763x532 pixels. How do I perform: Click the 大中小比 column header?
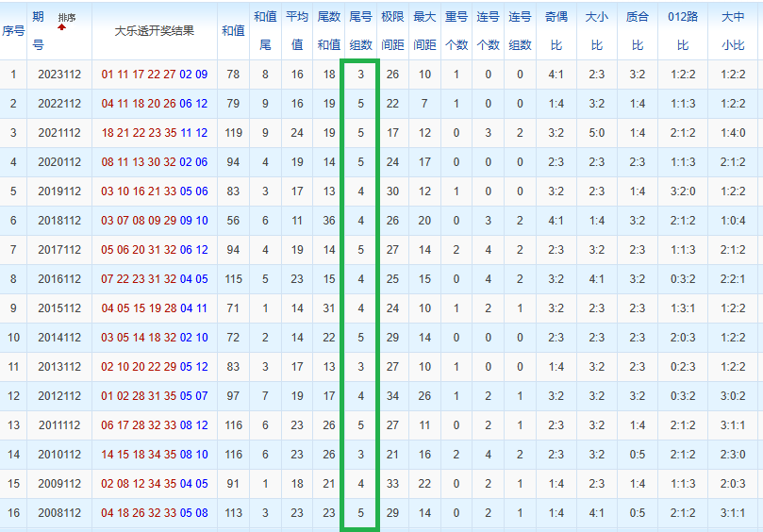(732, 30)
